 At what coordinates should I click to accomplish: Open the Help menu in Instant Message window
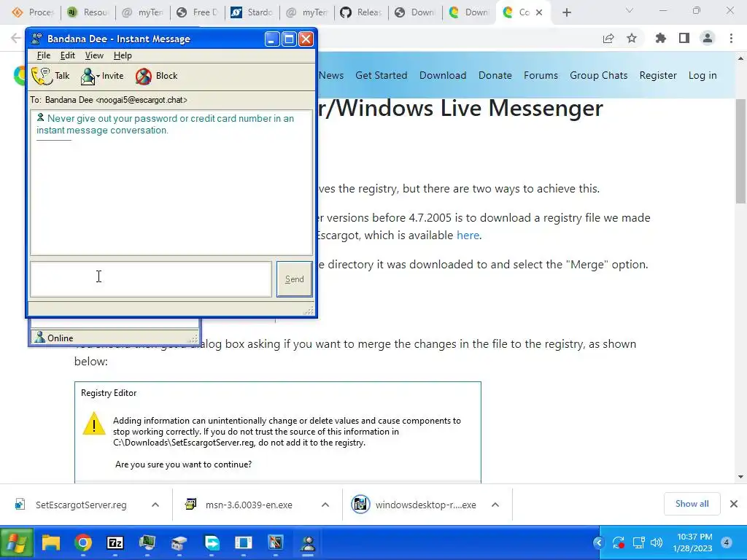123,55
